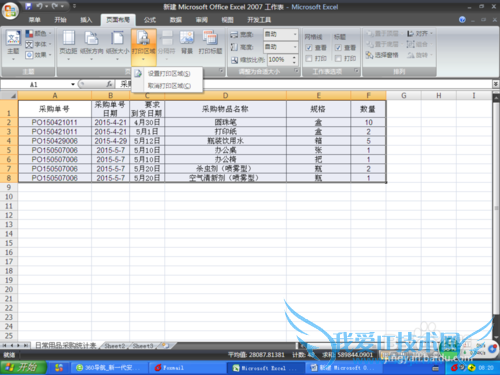This screenshot has width=500, height=375.
Task: Click the 打印标题 print titles button
Action: tap(210, 43)
